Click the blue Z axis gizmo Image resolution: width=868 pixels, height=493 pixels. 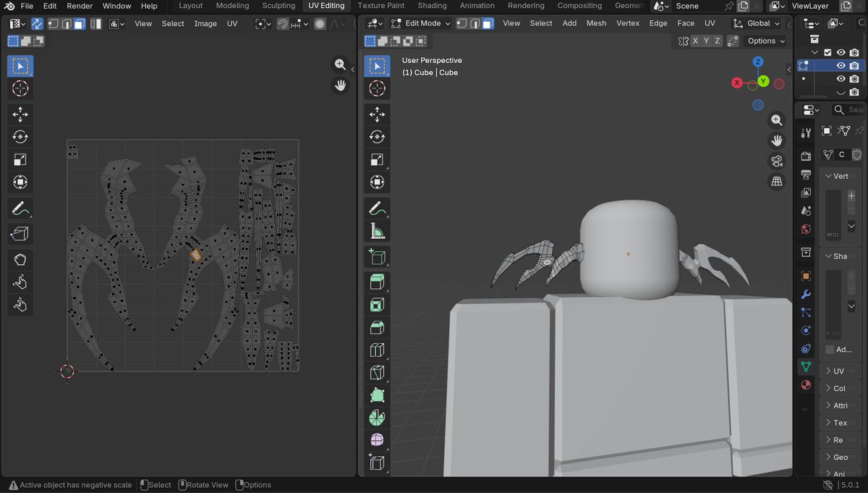pos(757,62)
